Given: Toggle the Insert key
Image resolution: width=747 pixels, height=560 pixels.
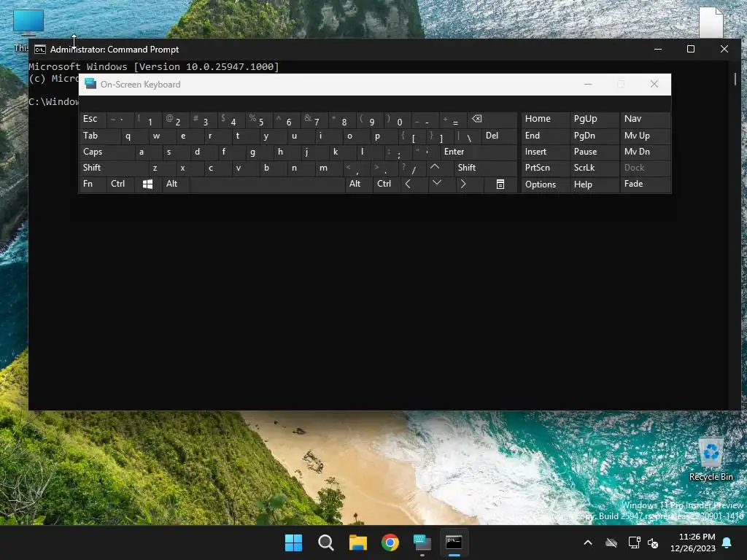Looking at the screenshot, I should [545, 152].
